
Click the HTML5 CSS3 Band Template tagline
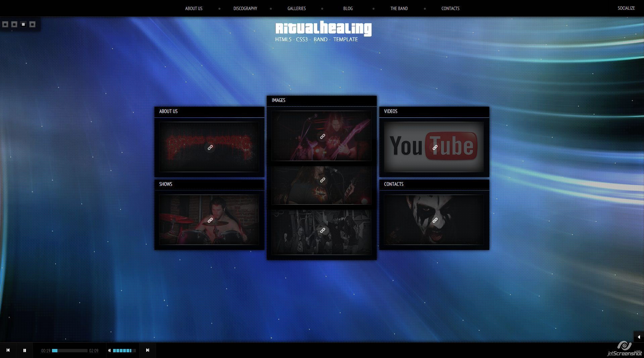pos(316,39)
